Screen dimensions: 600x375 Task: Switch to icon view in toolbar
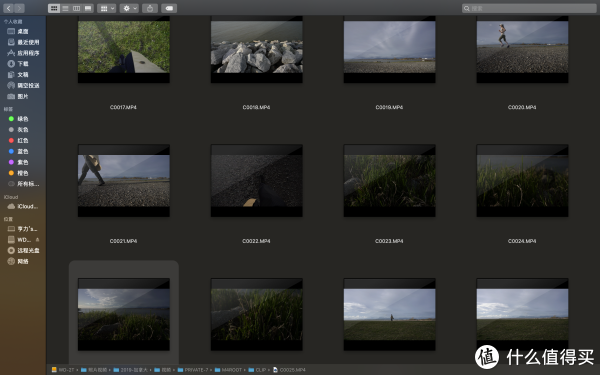(54, 8)
